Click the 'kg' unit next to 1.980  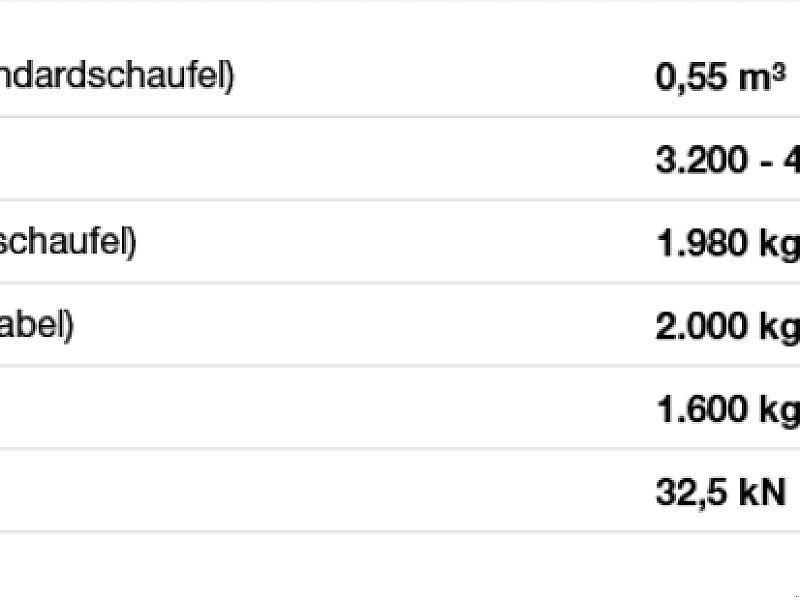[776, 246]
